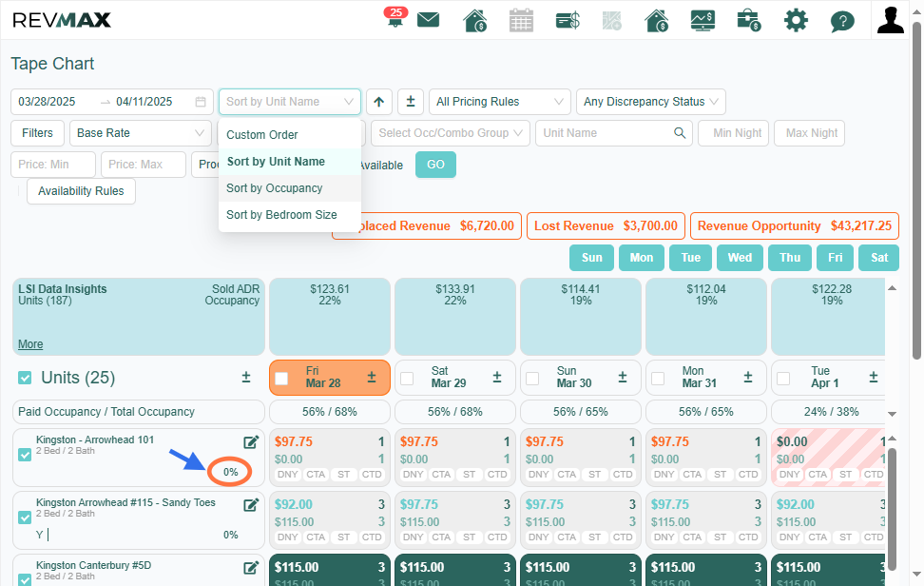The width and height of the screenshot is (924, 586).
Task: Open the Sort by Unit Name dropdown
Action: tap(290, 102)
